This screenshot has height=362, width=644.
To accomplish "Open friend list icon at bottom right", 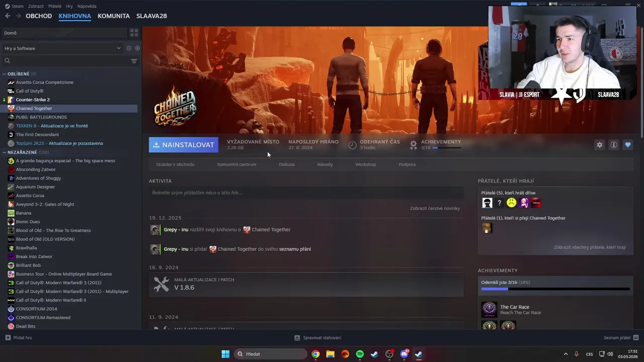I will [x=636, y=337].
